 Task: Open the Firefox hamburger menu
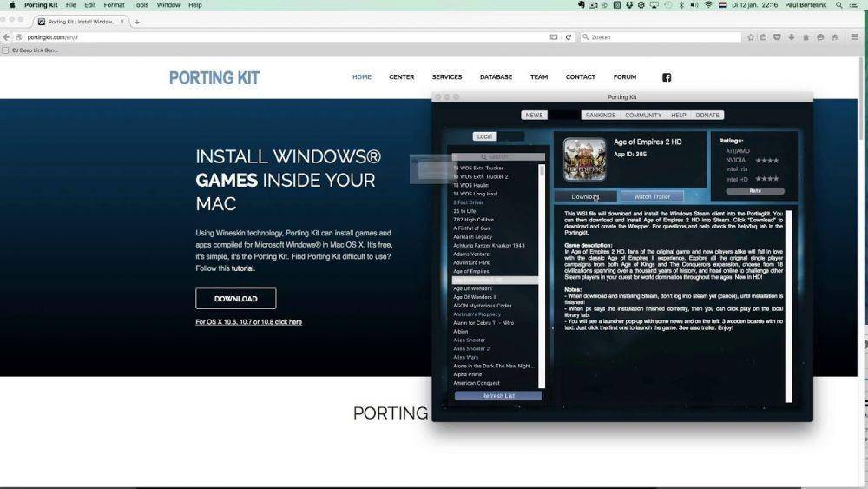pos(855,37)
